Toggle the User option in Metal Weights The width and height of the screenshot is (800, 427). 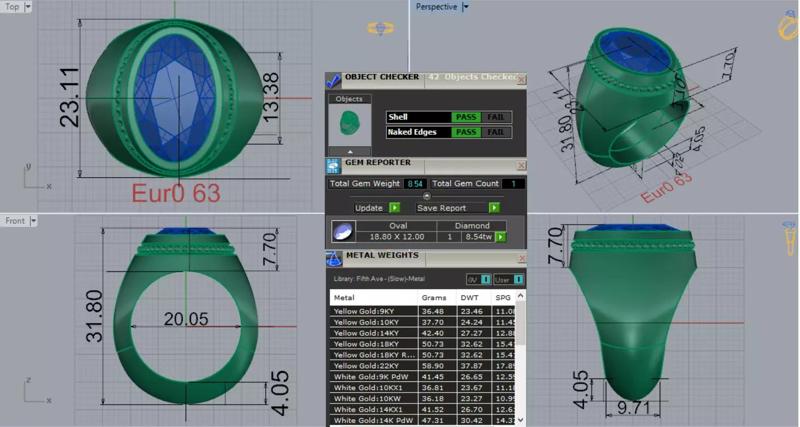tap(508, 280)
